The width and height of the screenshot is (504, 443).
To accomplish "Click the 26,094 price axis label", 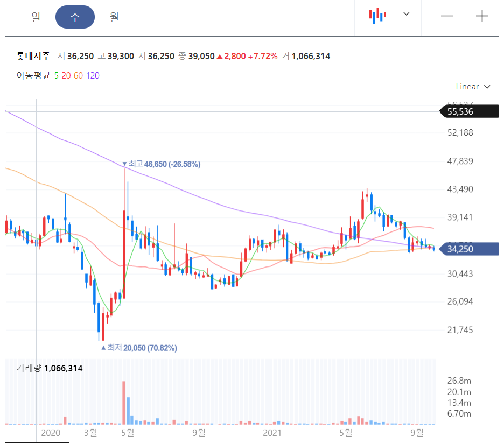I will 460,301.
